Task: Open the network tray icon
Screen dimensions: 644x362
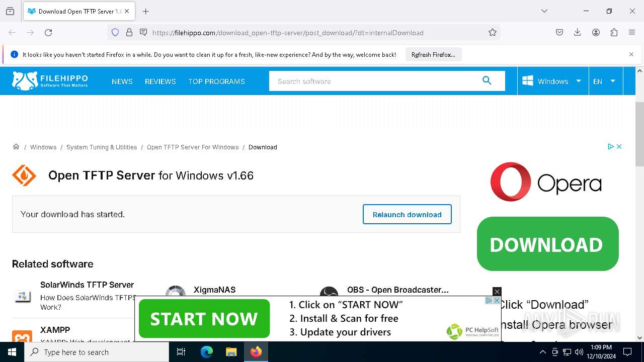Action: pos(567,352)
